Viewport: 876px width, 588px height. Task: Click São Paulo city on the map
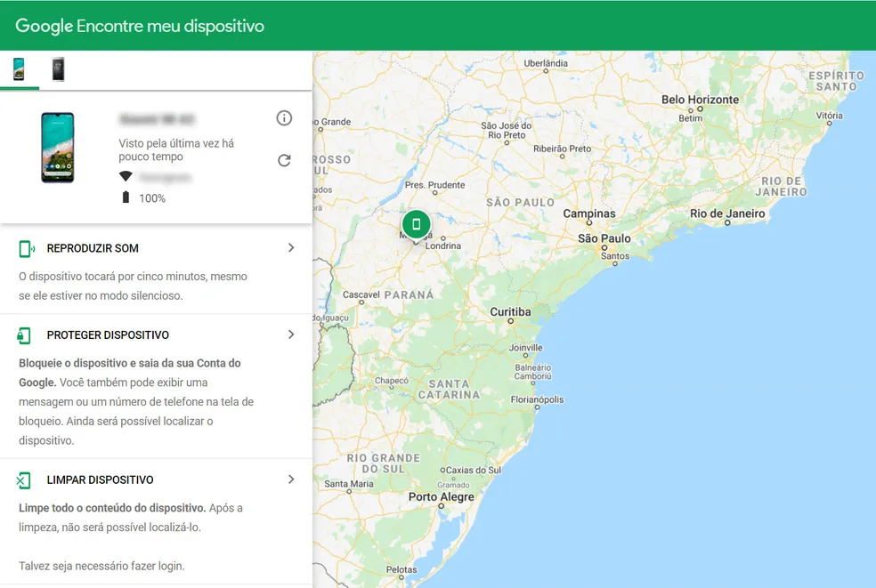(604, 238)
